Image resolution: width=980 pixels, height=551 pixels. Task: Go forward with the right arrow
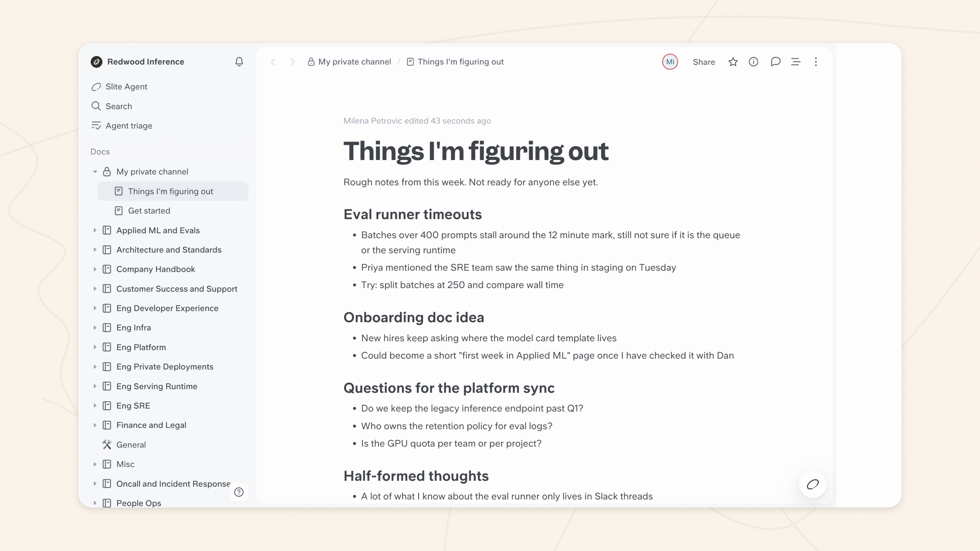coord(292,62)
